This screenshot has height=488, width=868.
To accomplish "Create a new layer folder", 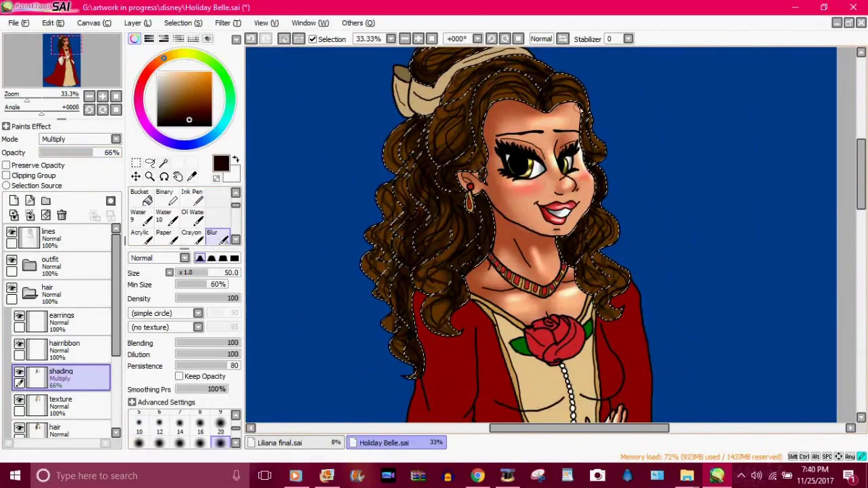I will pyautogui.click(x=45, y=201).
